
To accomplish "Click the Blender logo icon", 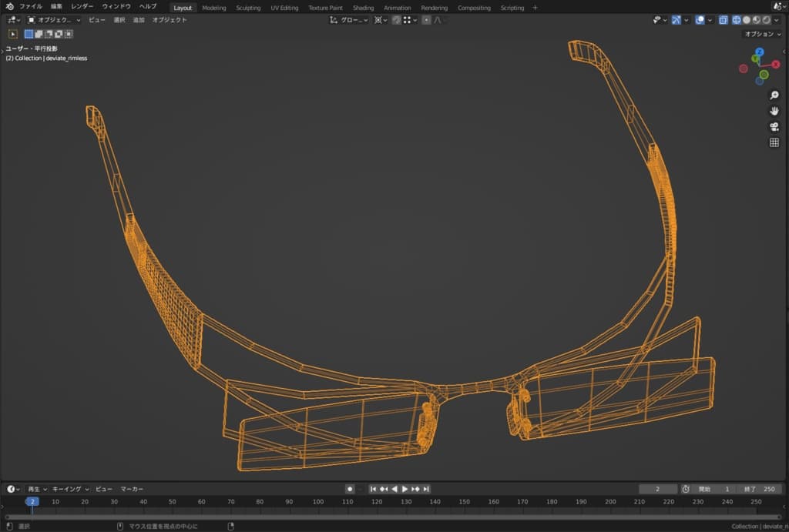I will coord(9,7).
